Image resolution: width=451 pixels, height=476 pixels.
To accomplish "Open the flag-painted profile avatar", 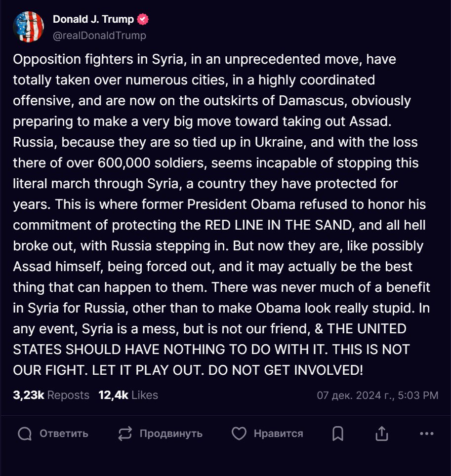I will (x=28, y=27).
